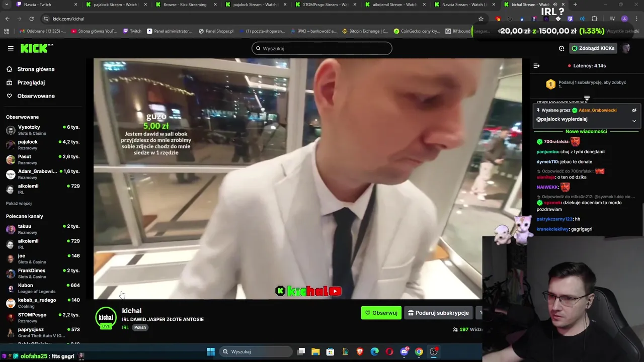Open the Windows Start menu
This screenshot has height=362, width=644.
pyautogui.click(x=211, y=351)
